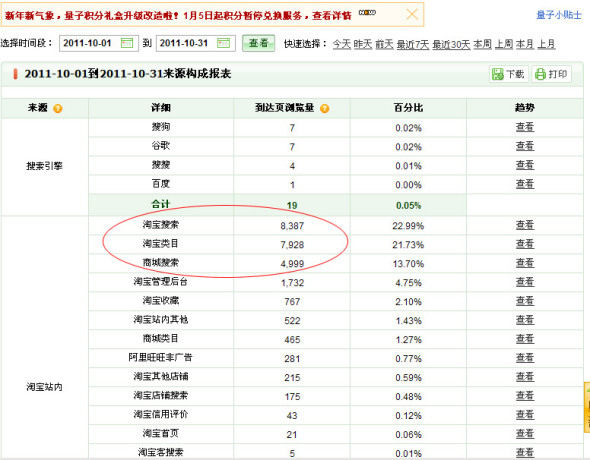Choose 上月 quick selection
Viewport: 590px width, 460px height.
point(546,44)
